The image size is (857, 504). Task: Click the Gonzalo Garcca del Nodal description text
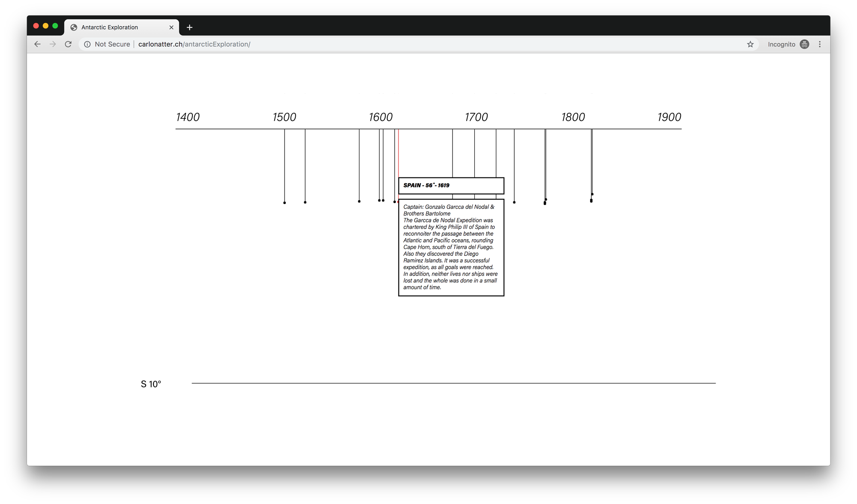pyautogui.click(x=450, y=247)
